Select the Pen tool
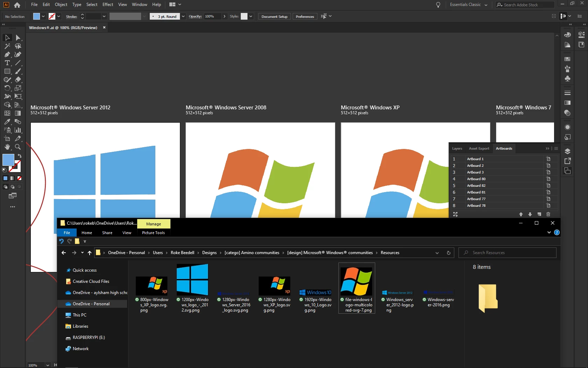Screen dimensions: 588x368 7,54
